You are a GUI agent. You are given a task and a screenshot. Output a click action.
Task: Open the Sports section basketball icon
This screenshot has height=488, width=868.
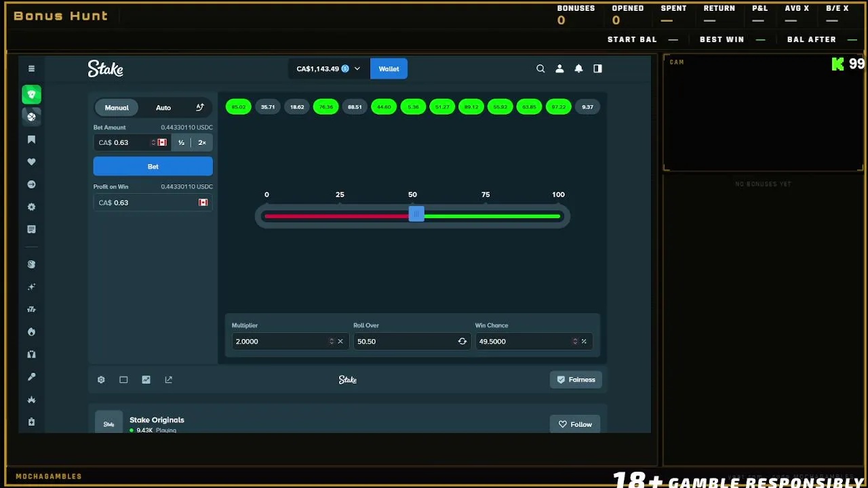pyautogui.click(x=31, y=117)
